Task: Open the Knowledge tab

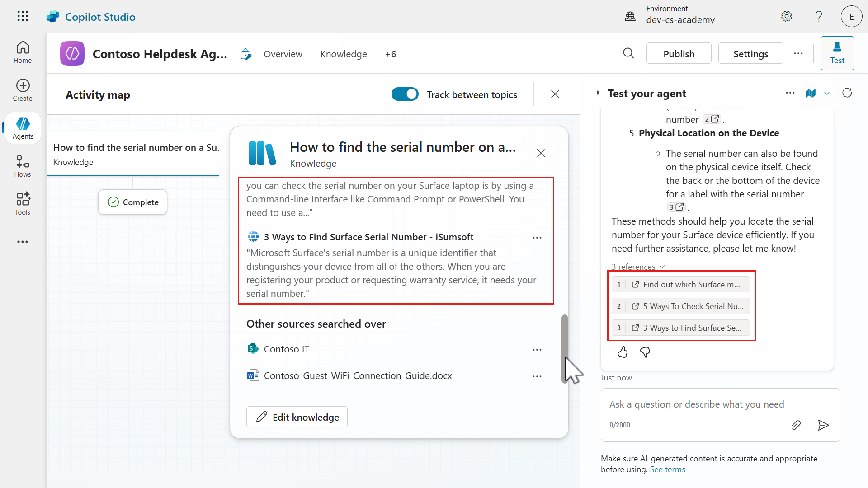Action: click(343, 54)
